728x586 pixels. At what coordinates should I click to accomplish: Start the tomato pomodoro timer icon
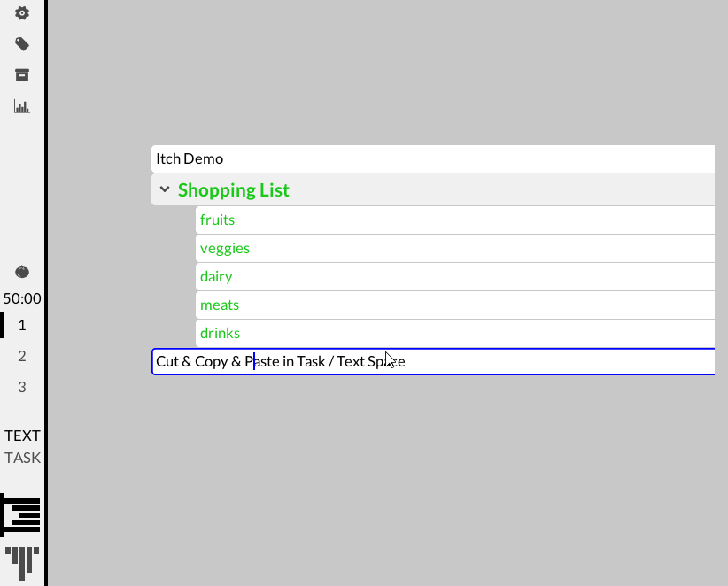coord(22,272)
